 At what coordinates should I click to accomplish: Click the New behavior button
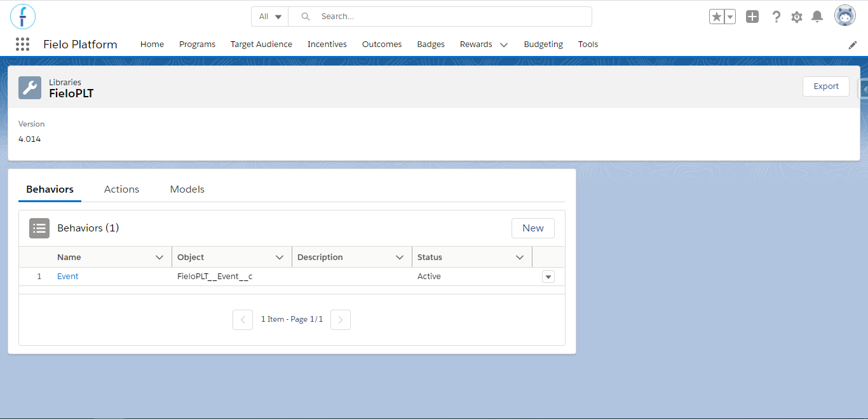point(533,228)
